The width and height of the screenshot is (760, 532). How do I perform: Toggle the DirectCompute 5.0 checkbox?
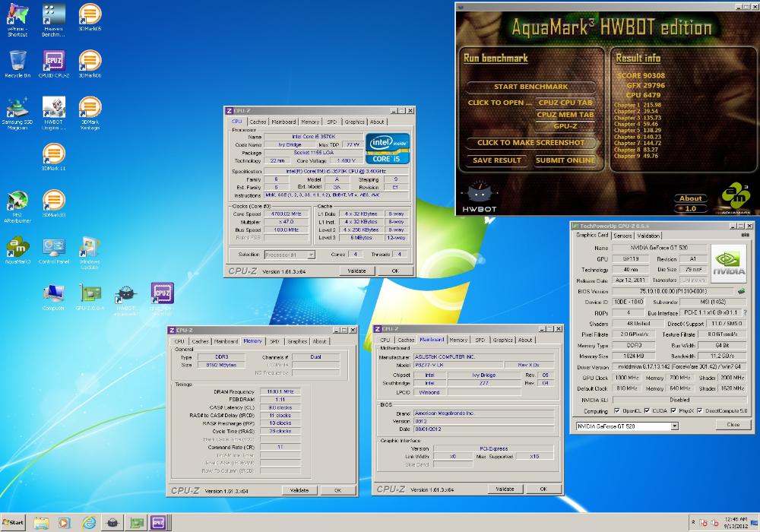[699, 410]
